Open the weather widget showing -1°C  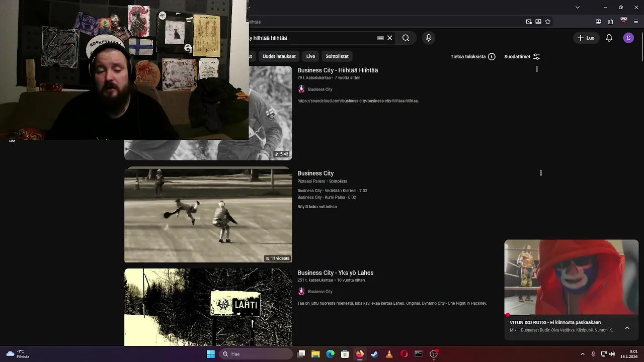pyautogui.click(x=17, y=354)
